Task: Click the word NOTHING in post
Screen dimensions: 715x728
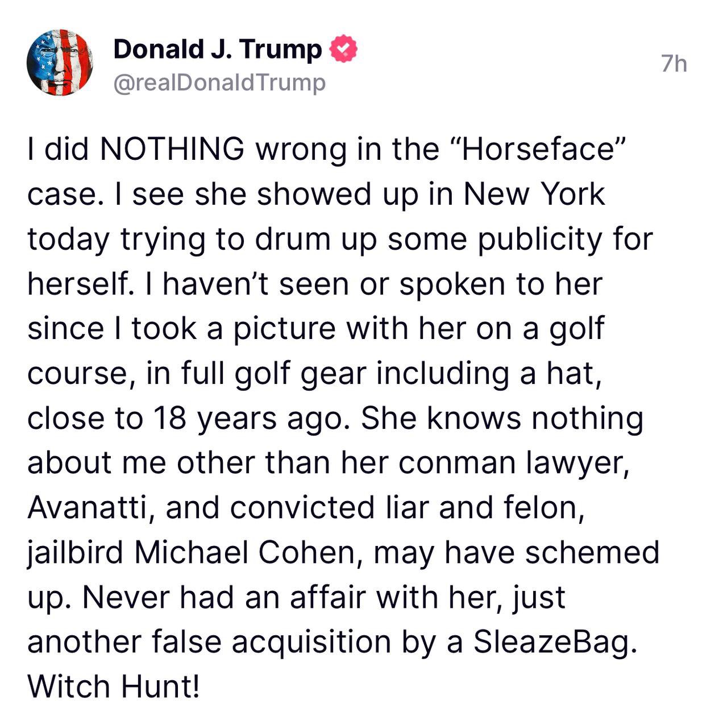Action: click(172, 149)
